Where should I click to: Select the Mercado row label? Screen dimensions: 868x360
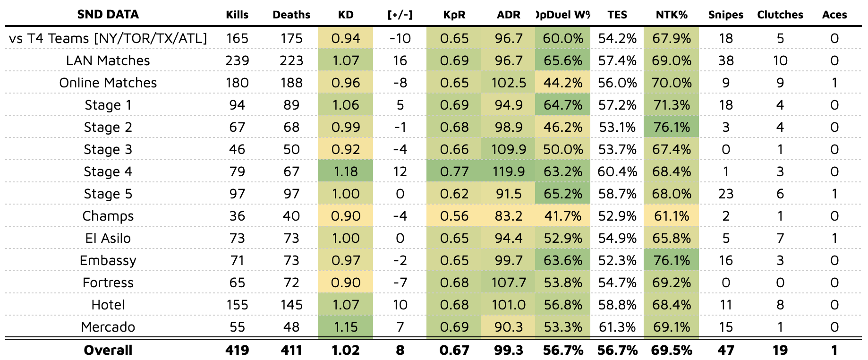(108, 327)
